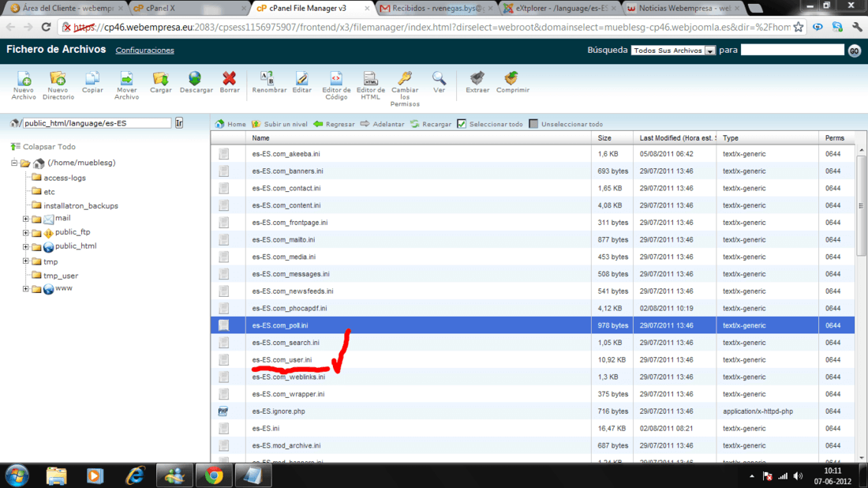The image size is (868, 488).
Task: Switch to Recibidos Gmail browser tab
Action: pos(436,9)
